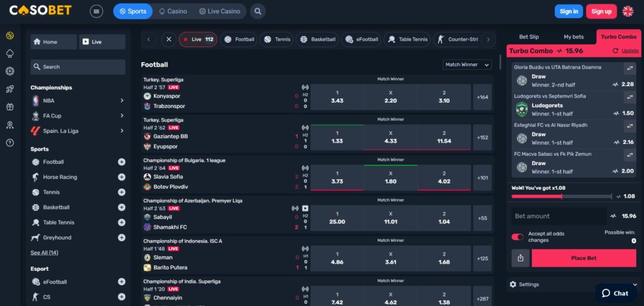Toggle Accept all odds changes switch
Image resolution: width=644 pixels, height=306 pixels.
click(518, 237)
